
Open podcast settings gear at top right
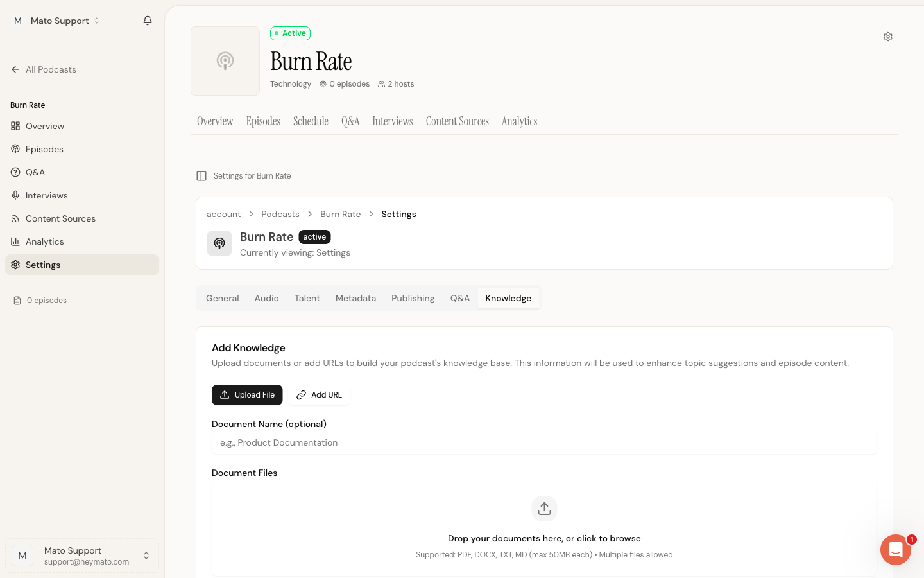click(888, 37)
